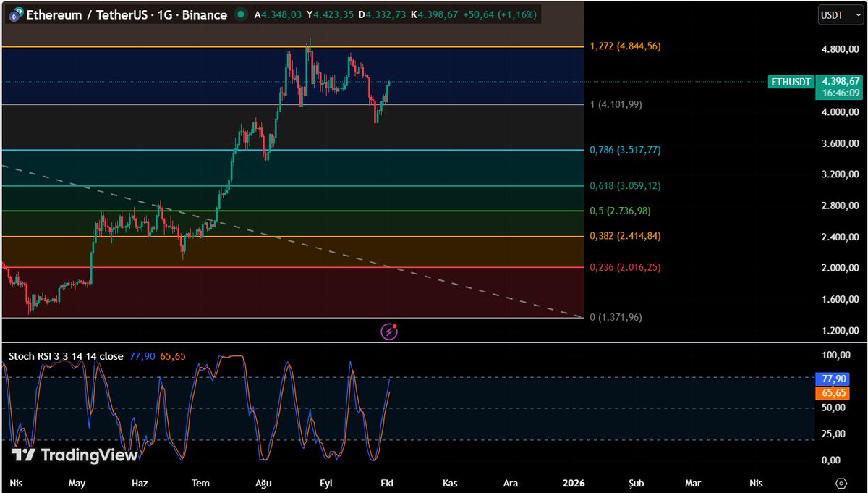Click the 2026 label on time axis
The height and width of the screenshot is (493, 868).
[574, 483]
